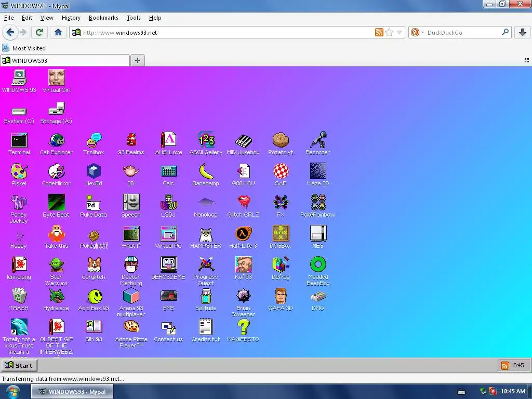Open the Edit menu

27,18
